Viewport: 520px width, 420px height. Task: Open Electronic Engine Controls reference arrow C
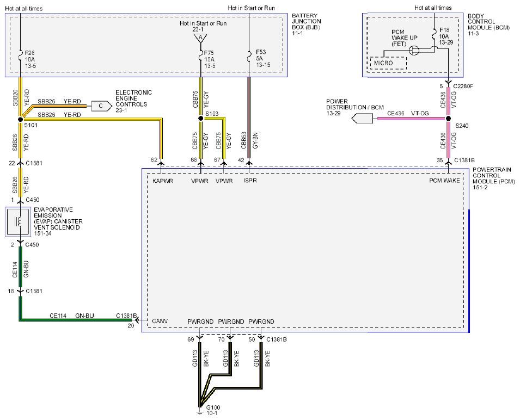101,106
